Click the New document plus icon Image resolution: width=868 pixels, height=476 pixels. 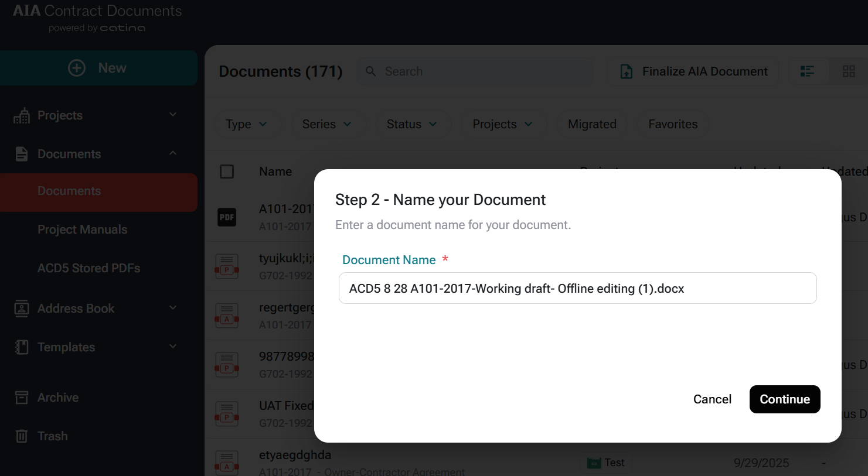point(77,68)
